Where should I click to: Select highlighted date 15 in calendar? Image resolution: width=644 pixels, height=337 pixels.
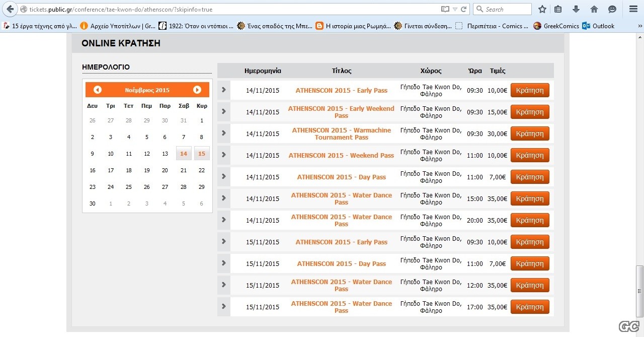pos(202,154)
